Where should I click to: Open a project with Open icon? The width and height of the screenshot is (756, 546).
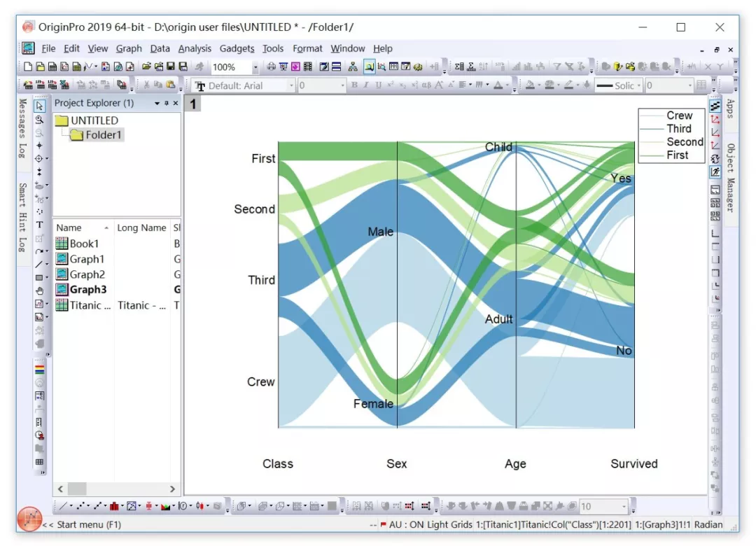pyautogui.click(x=146, y=66)
